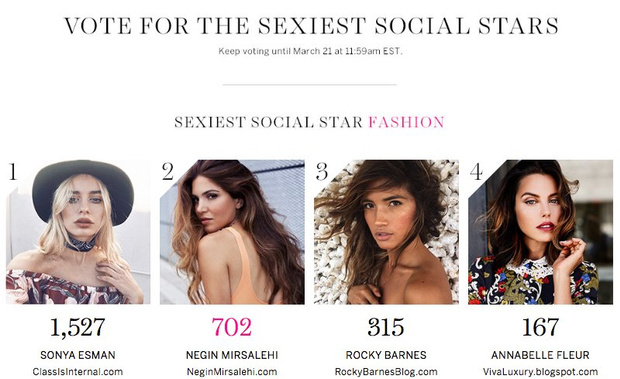Image resolution: width=620 pixels, height=379 pixels.
Task: Click the Vote for the Sexiest Social Stars heading
Action: [x=311, y=26]
